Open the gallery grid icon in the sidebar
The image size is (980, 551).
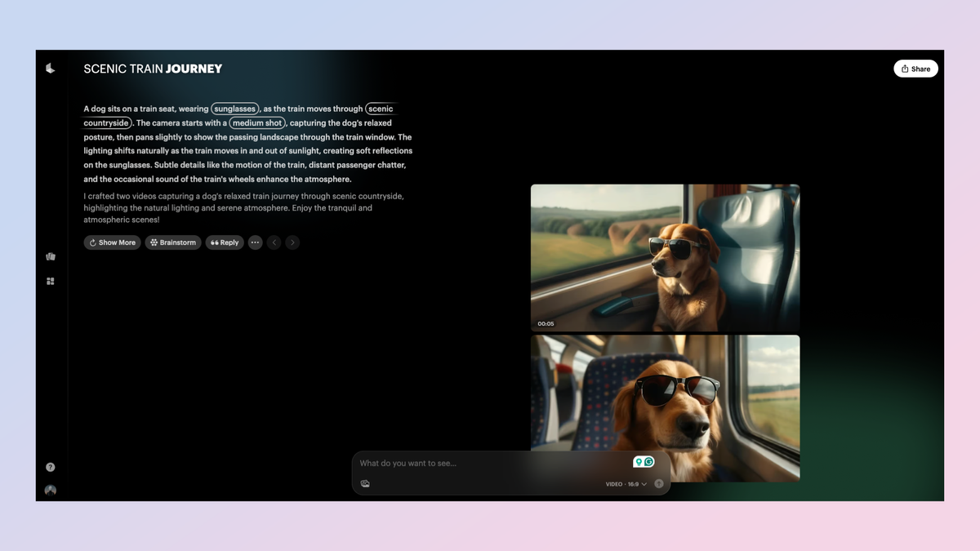[50, 280]
